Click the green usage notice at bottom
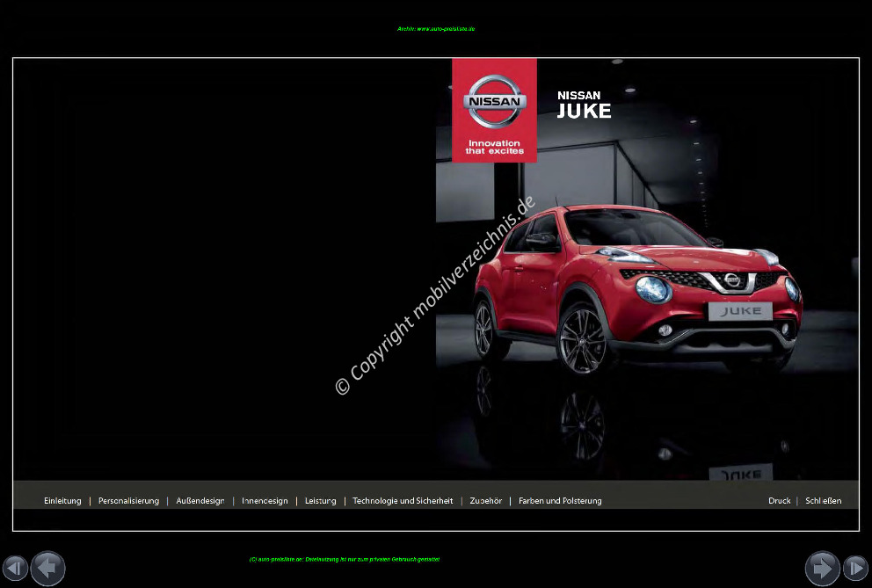 [345, 560]
